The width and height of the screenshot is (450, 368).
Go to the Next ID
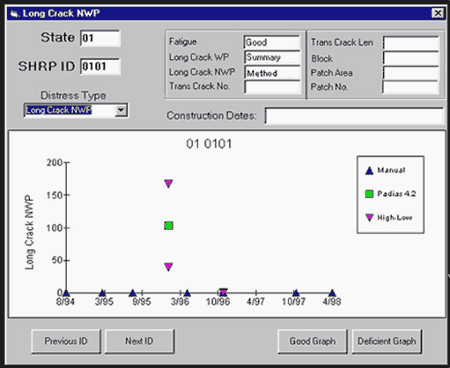[x=139, y=341]
